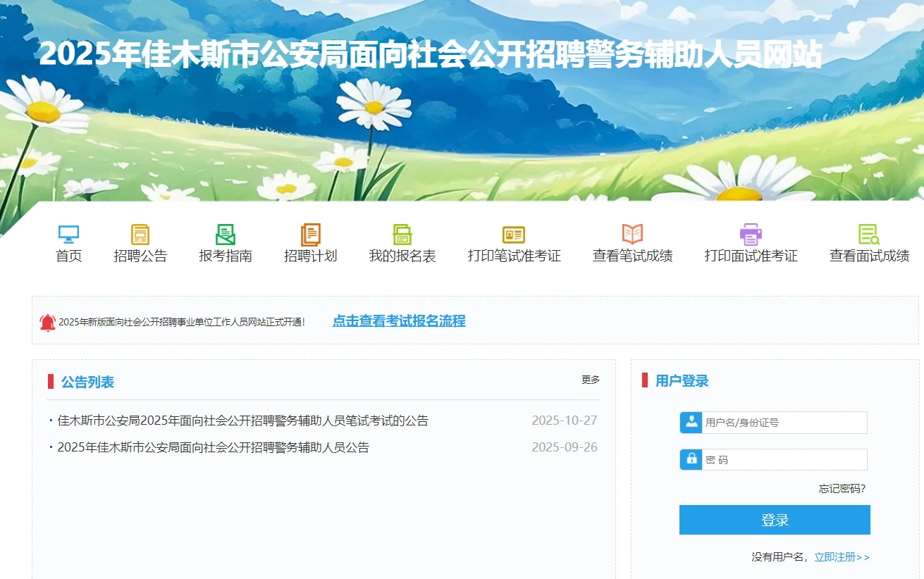Screen dimensions: 924x579
Task: Open the 笔试考试的公告 announcement
Action: pos(242,421)
